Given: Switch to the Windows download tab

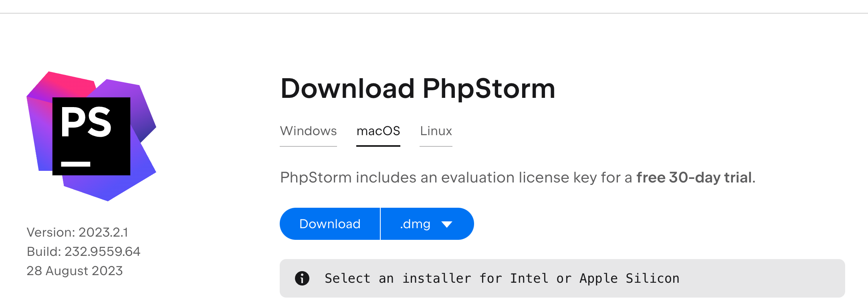Looking at the screenshot, I should [309, 131].
